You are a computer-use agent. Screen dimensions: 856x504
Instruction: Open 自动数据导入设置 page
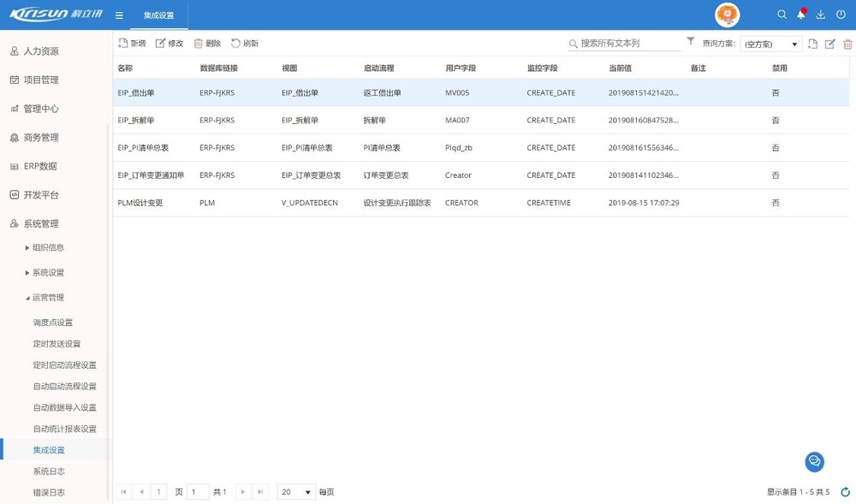pyautogui.click(x=64, y=407)
